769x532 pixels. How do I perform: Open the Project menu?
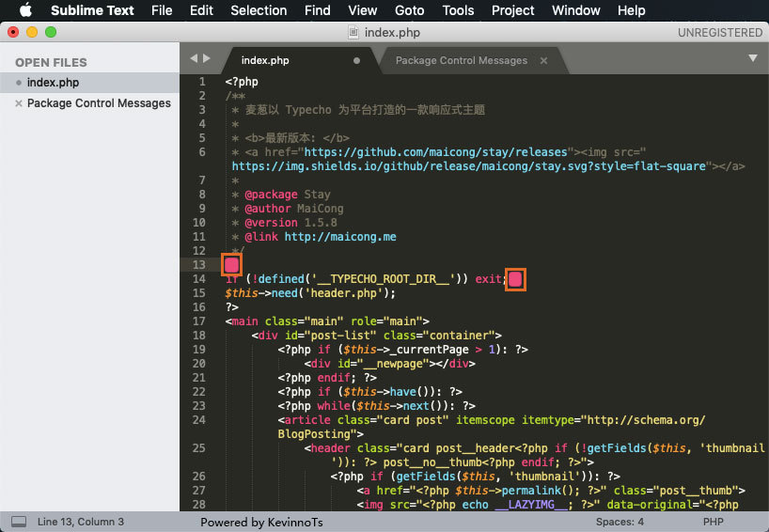(x=513, y=10)
